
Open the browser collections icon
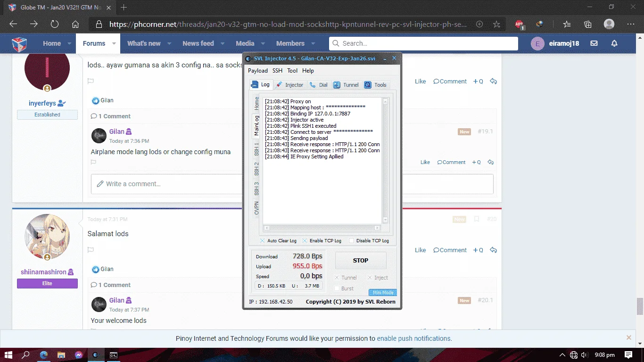point(588,24)
